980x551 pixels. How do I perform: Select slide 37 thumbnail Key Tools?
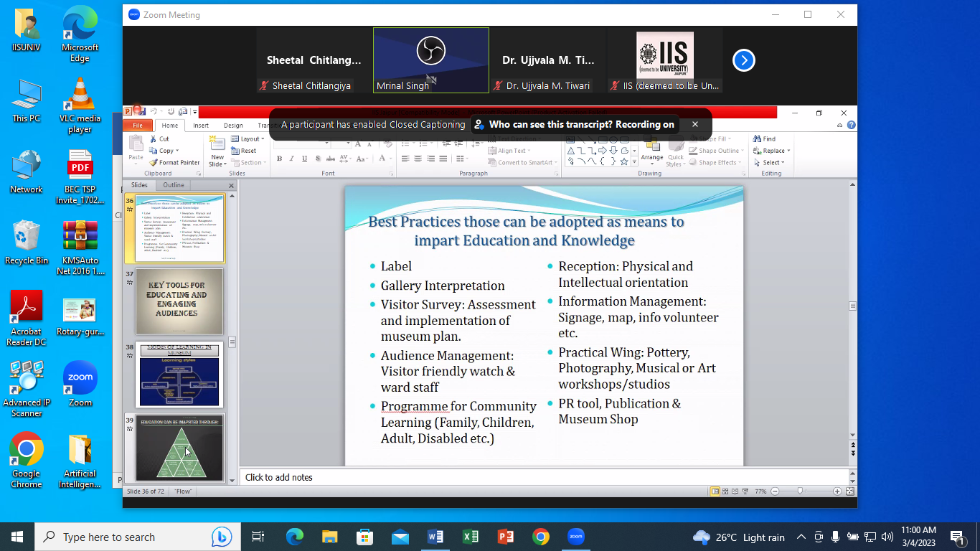click(179, 301)
